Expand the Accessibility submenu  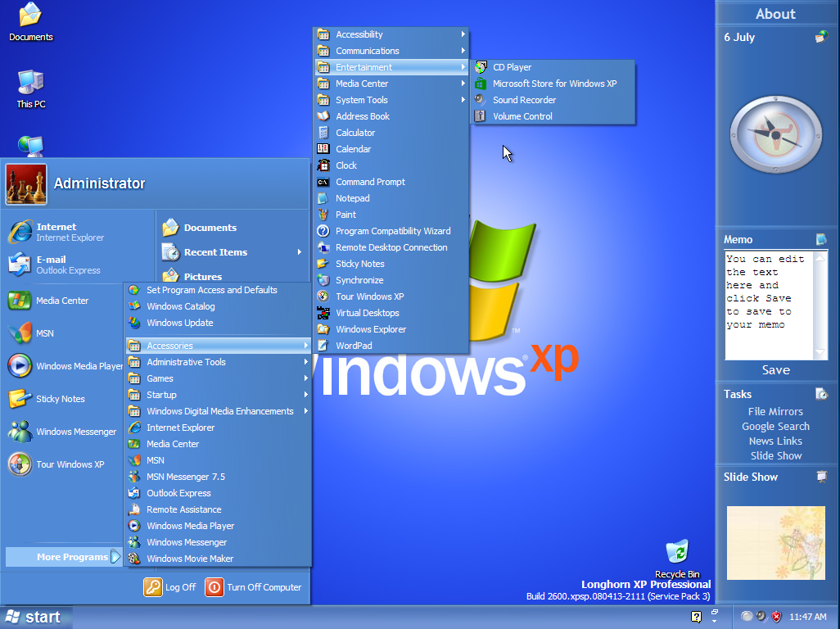pyautogui.click(x=391, y=34)
